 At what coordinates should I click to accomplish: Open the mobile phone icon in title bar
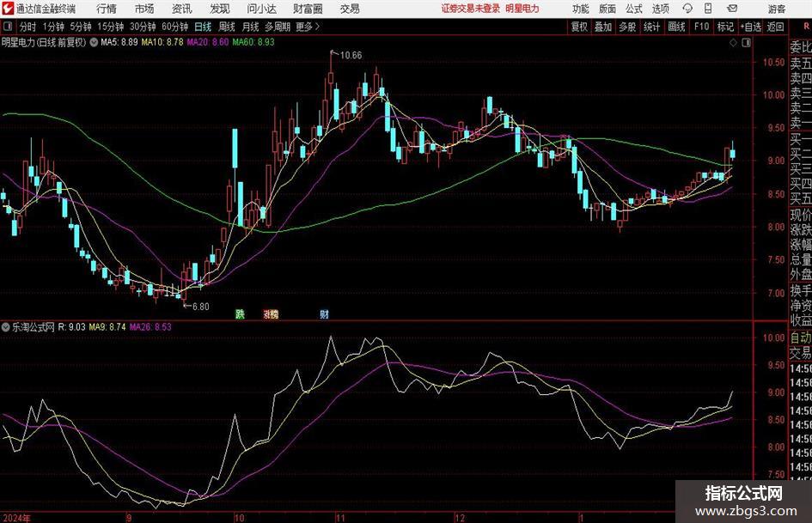point(708,9)
